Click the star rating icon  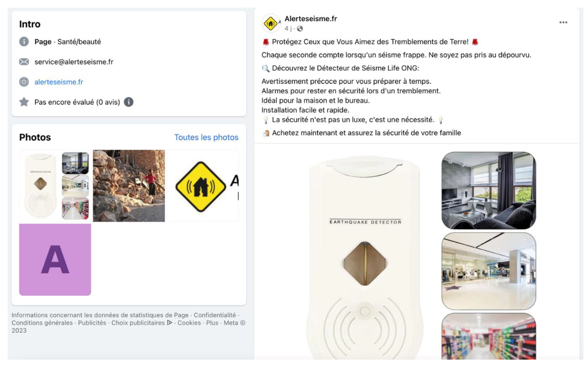pyautogui.click(x=24, y=102)
